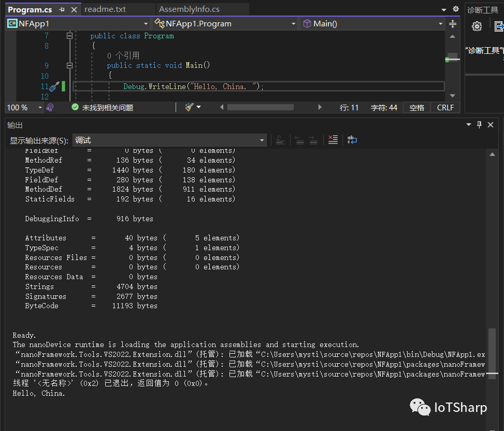
Task: Open the code cleanup profile dropdown
Action: click(198, 107)
